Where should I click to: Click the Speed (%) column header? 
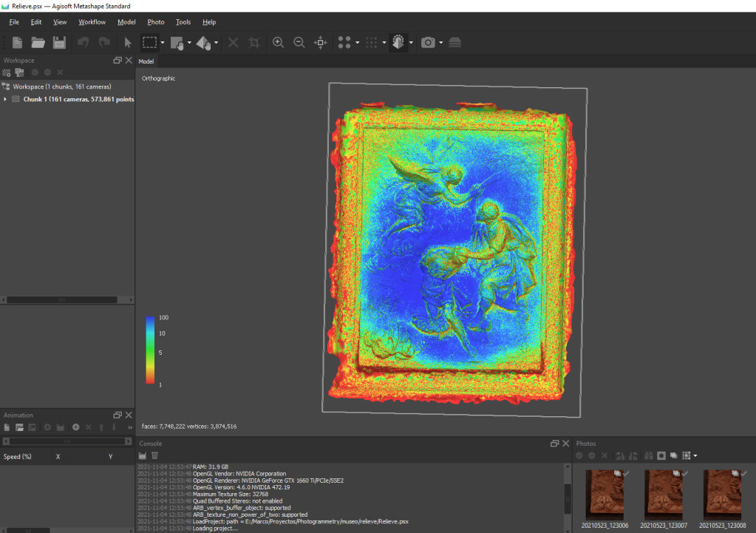[x=18, y=457]
